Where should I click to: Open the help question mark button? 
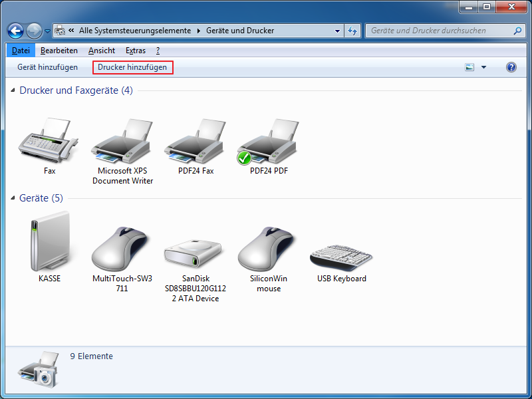(x=511, y=67)
